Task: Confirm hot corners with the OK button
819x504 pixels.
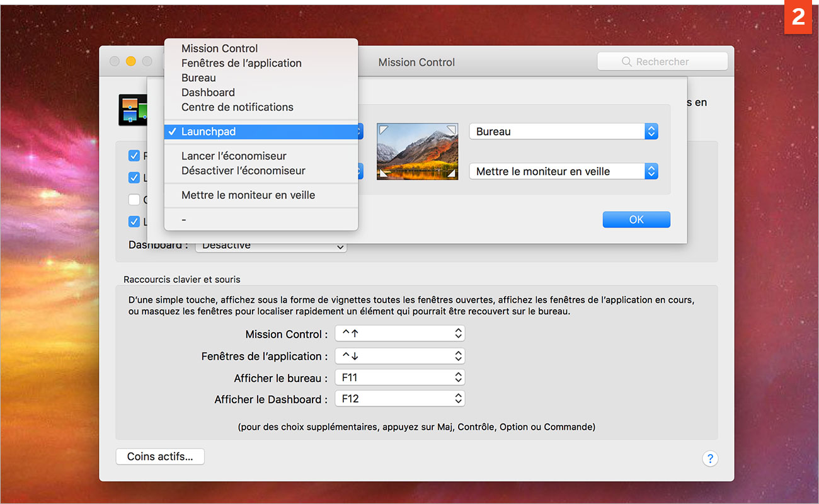Action: 636,219
